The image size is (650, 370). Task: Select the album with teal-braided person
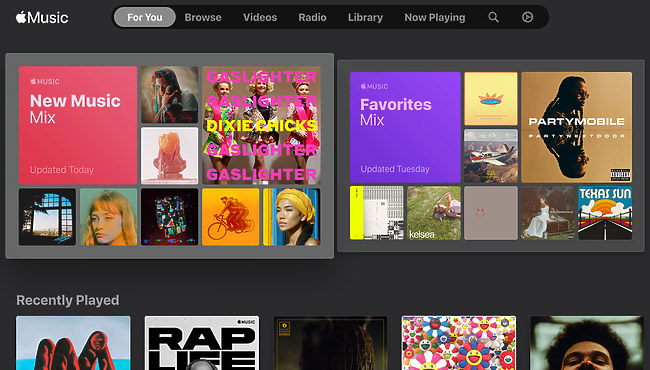[170, 95]
